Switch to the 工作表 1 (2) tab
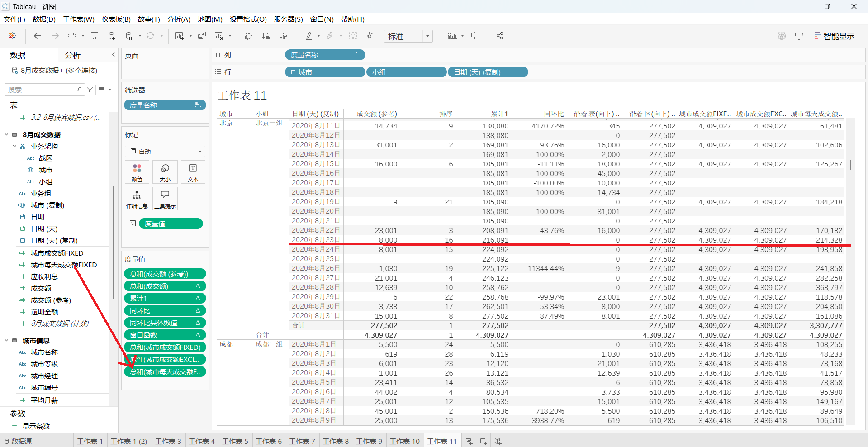Viewport: 868px width, 447px height. 129,441
